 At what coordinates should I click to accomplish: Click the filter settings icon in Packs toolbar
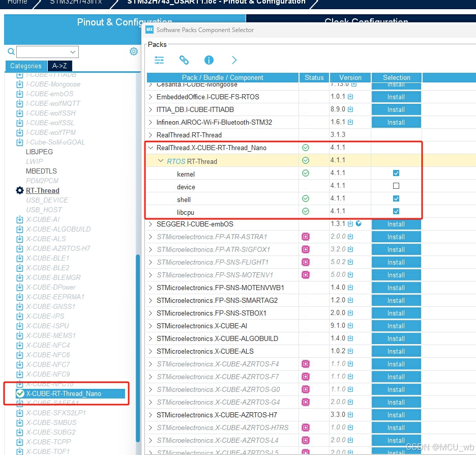(159, 60)
